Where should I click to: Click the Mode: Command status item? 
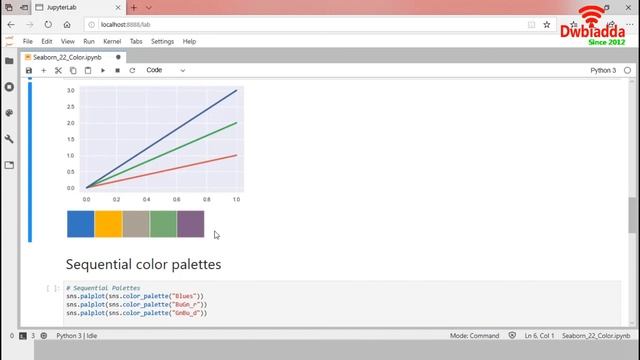coord(474,336)
